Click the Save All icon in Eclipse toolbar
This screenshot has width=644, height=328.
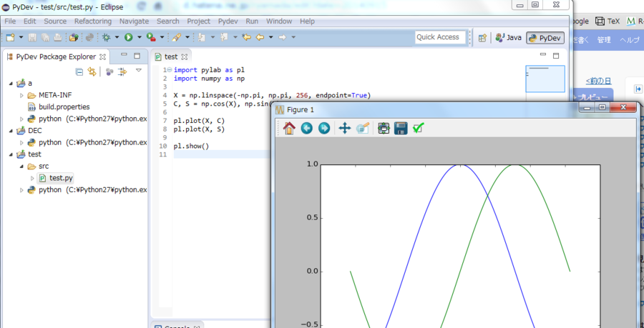tap(45, 37)
